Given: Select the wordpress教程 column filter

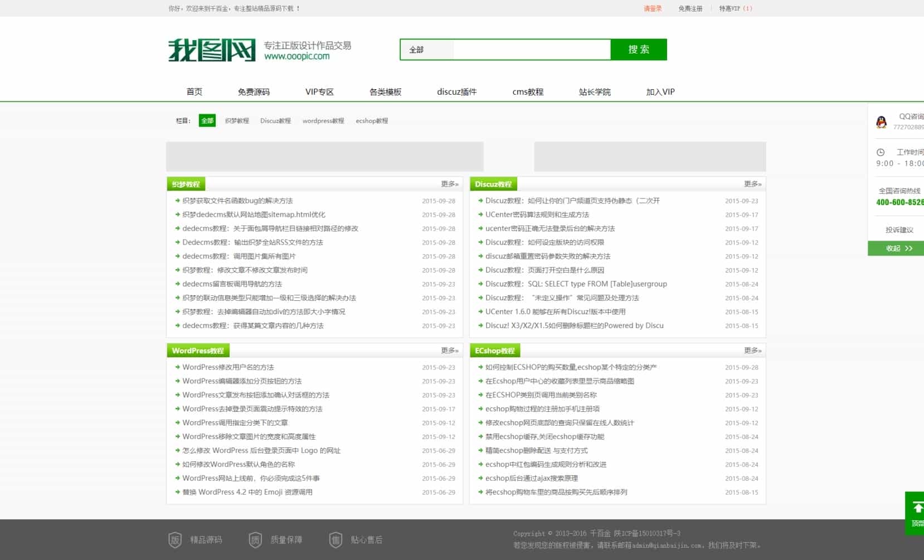Looking at the screenshot, I should [x=323, y=120].
